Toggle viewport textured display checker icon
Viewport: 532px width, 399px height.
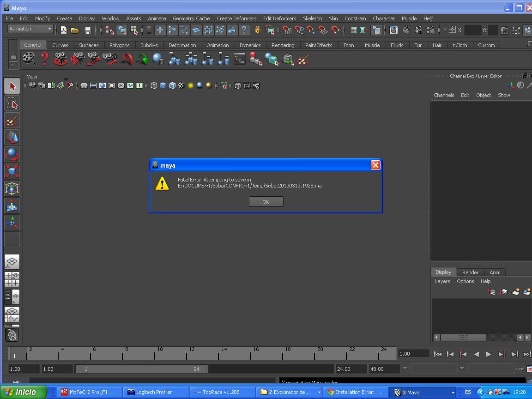(x=181, y=85)
